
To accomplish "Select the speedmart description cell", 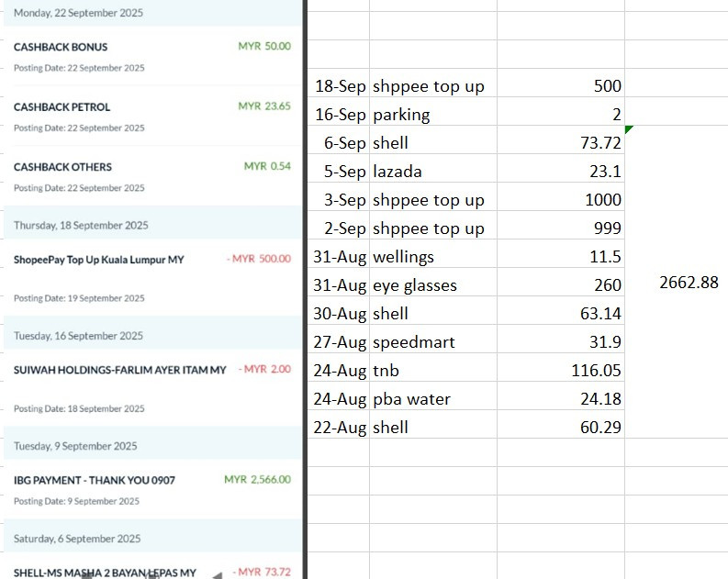I will [x=433, y=340].
